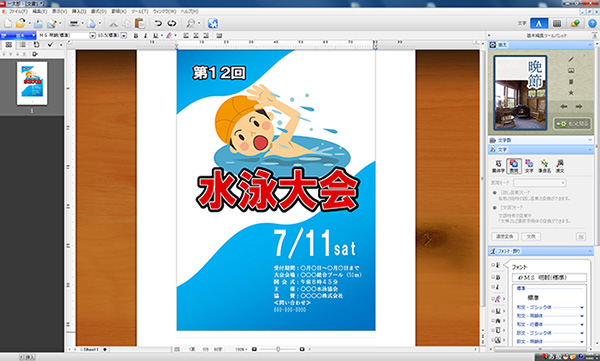
Task: Toggle bold formatting with B icon
Action: (136, 36)
